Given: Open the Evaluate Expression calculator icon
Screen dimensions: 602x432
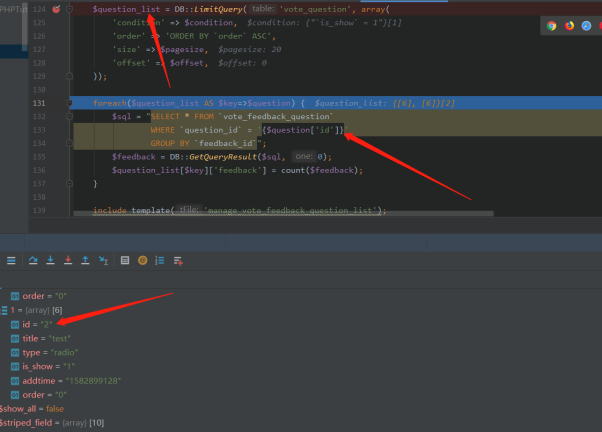Looking at the screenshot, I should pyautogui.click(x=125, y=261).
